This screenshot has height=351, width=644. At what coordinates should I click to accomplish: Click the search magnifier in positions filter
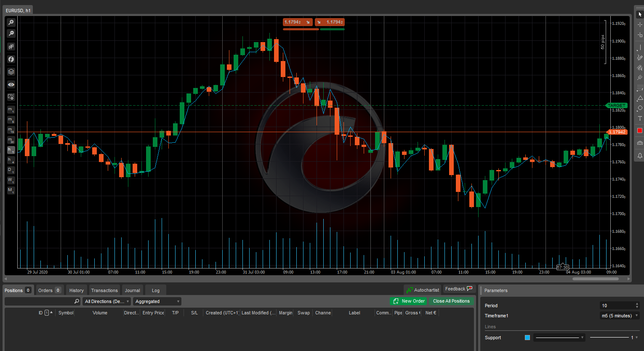coord(77,301)
